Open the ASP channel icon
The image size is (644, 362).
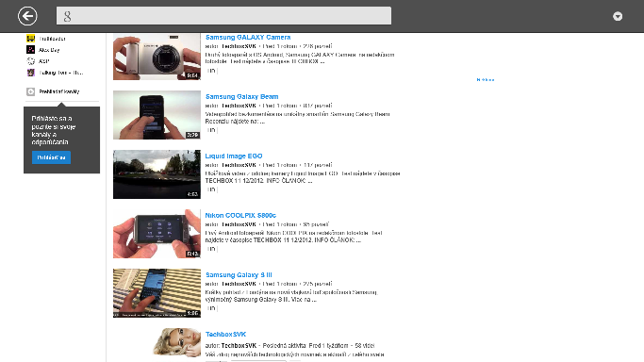(x=31, y=61)
